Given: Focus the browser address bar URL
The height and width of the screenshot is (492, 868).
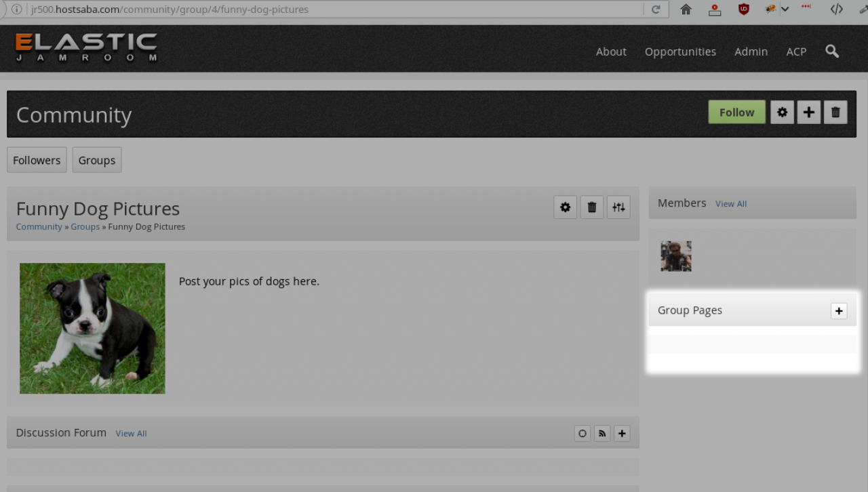Looking at the screenshot, I should 337,9.
